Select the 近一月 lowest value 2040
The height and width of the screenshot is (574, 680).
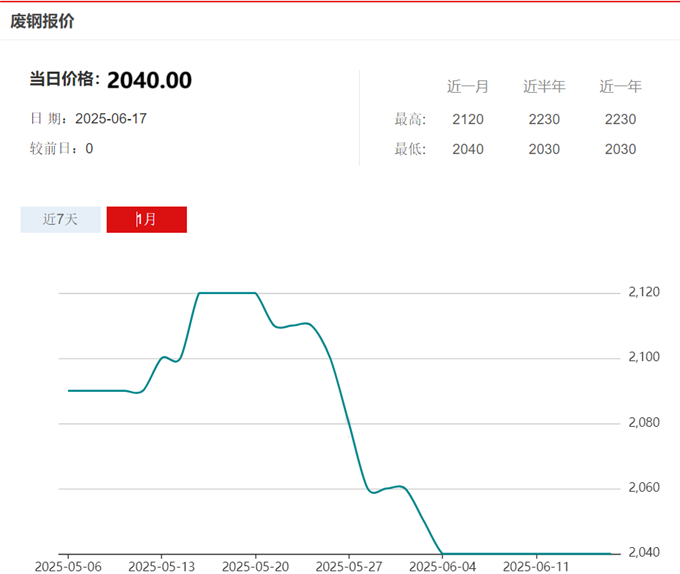tap(467, 150)
